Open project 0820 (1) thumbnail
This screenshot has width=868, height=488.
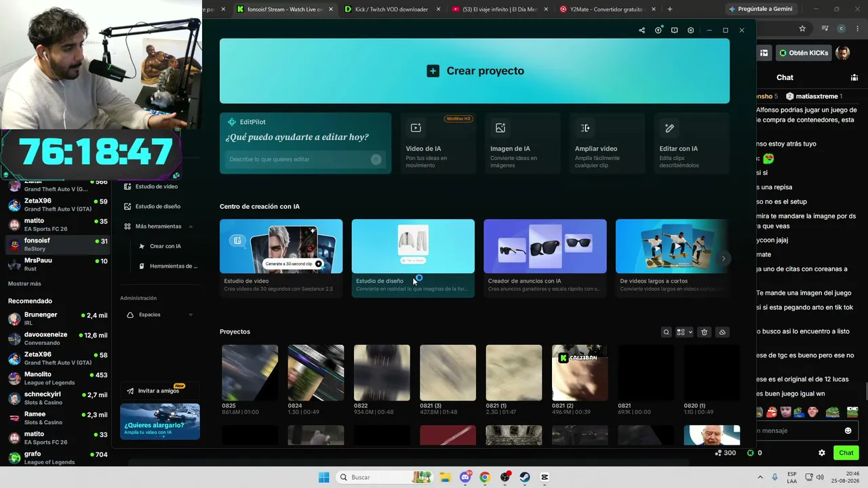(712, 373)
